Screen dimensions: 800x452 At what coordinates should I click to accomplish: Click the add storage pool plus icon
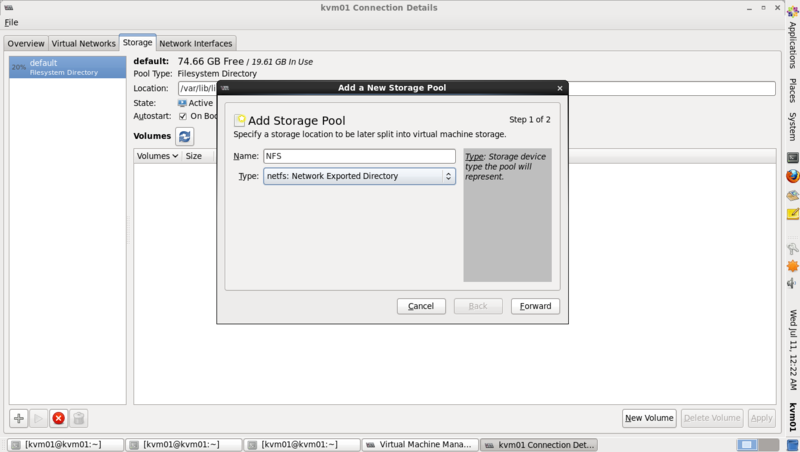point(19,418)
